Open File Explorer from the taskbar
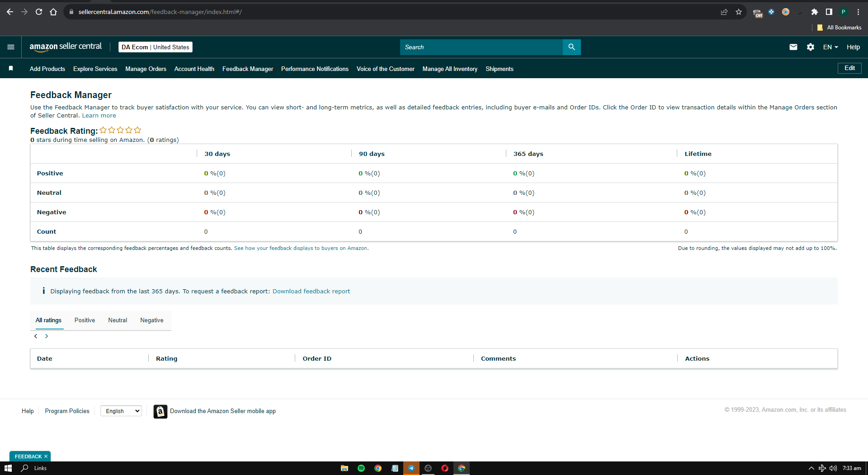 (x=344, y=468)
